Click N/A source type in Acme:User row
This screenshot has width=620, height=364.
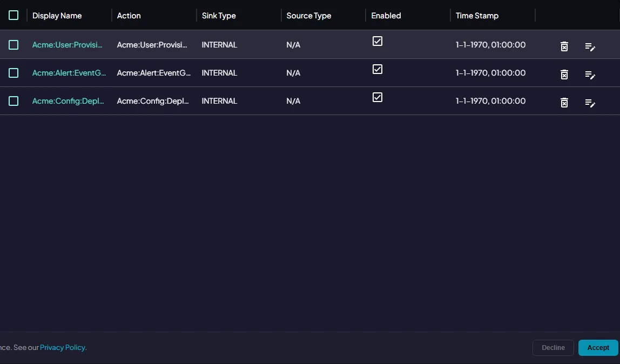pos(293,45)
